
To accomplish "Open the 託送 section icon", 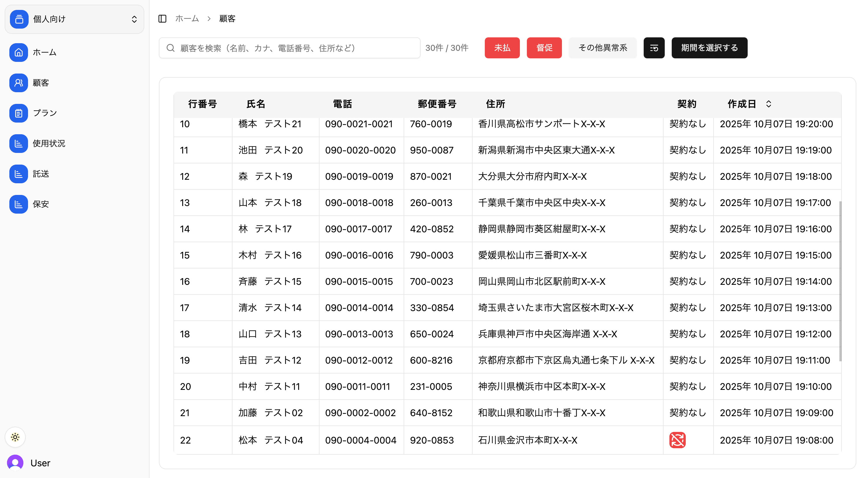I will (18, 174).
